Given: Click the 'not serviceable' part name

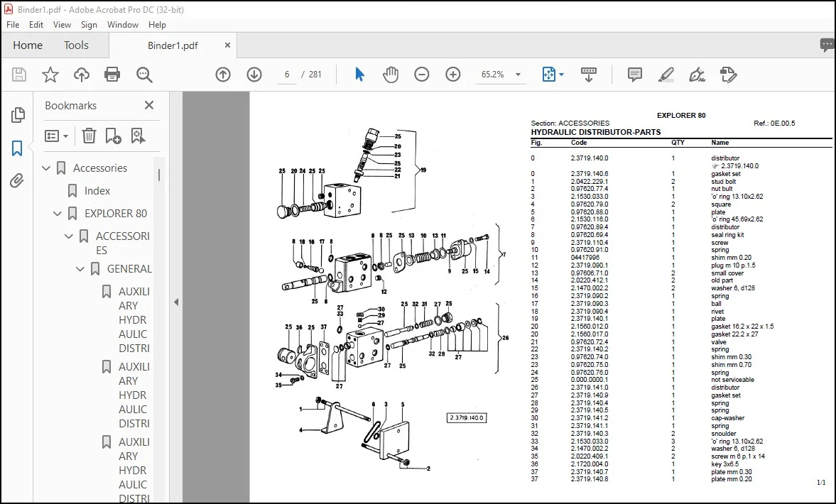Looking at the screenshot, I should [732, 380].
